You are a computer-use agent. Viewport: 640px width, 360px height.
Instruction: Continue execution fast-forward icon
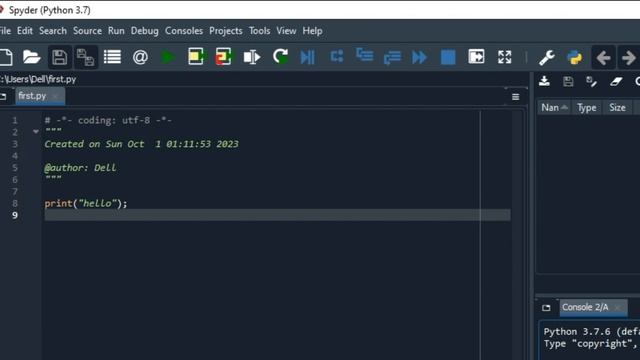[x=420, y=57]
